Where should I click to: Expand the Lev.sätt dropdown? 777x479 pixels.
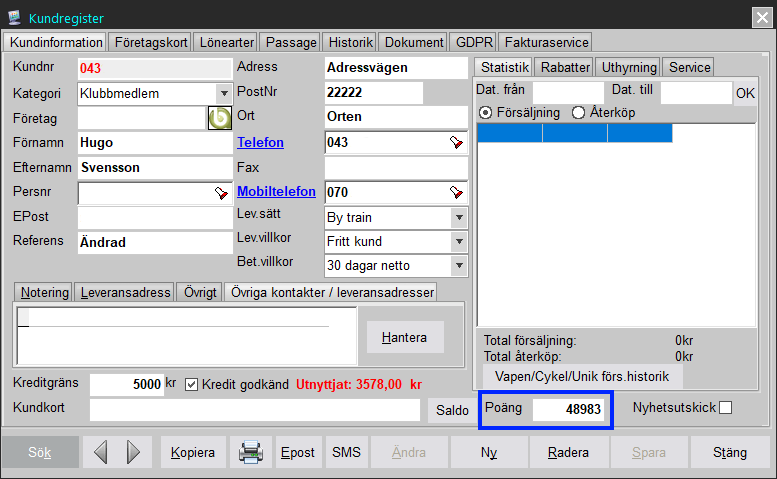coord(459,217)
